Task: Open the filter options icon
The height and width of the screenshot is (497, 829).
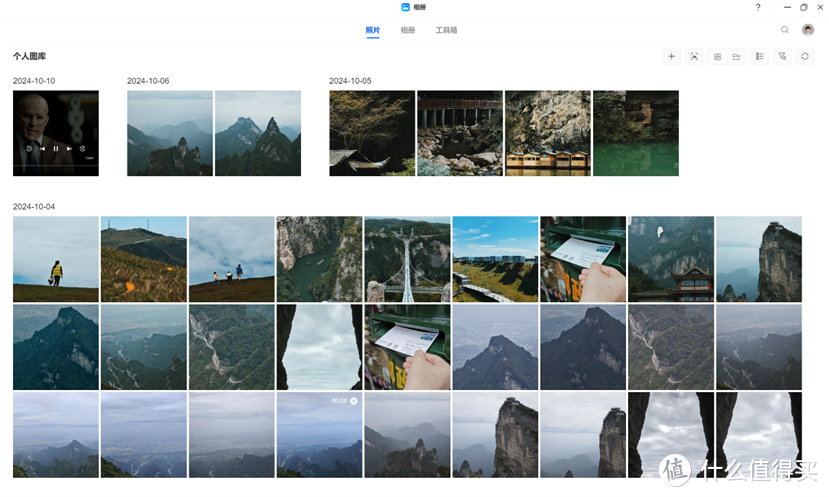Action: pos(782,57)
